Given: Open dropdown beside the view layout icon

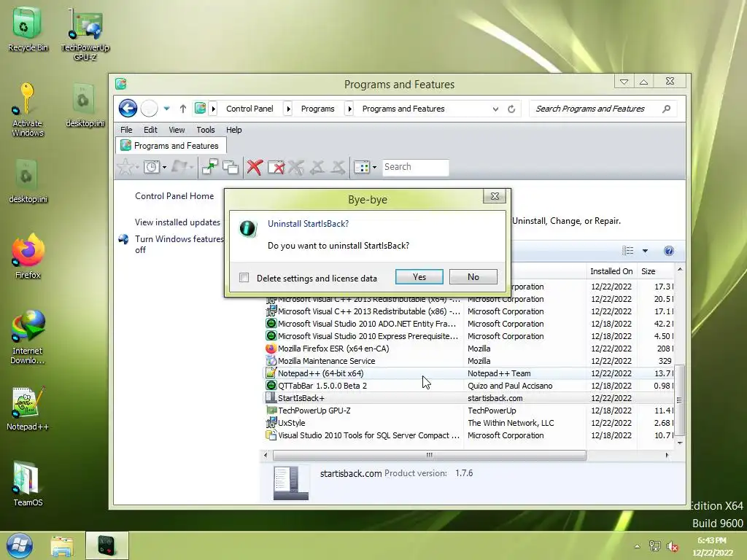Looking at the screenshot, I should point(374,167).
